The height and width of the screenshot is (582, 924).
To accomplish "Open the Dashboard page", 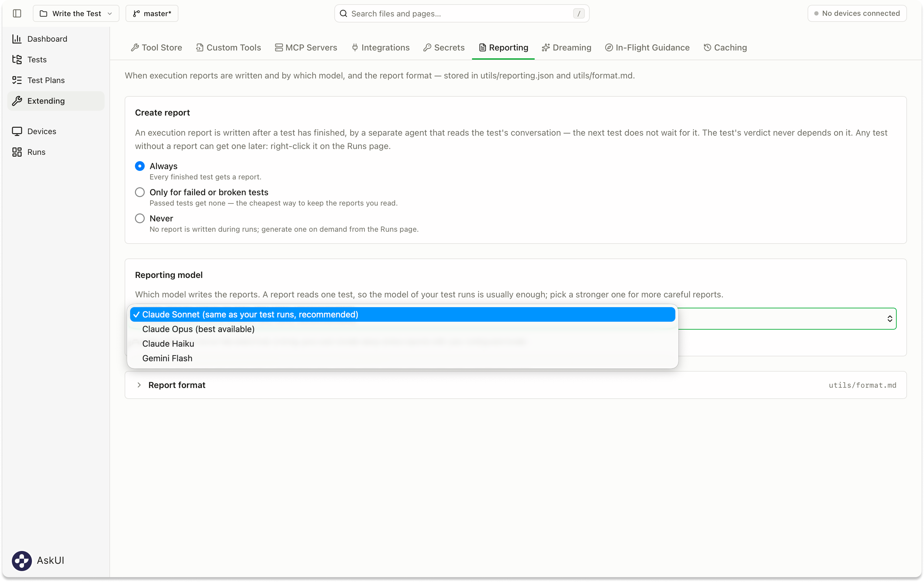I will (x=56, y=39).
